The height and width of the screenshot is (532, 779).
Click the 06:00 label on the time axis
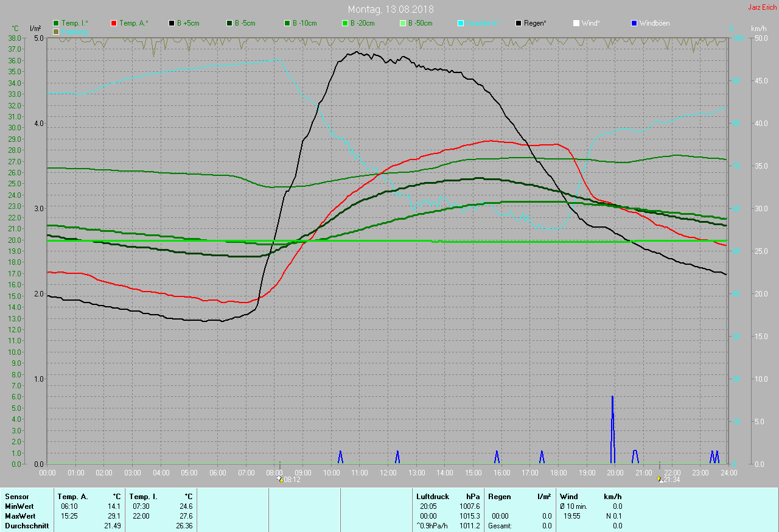click(218, 472)
